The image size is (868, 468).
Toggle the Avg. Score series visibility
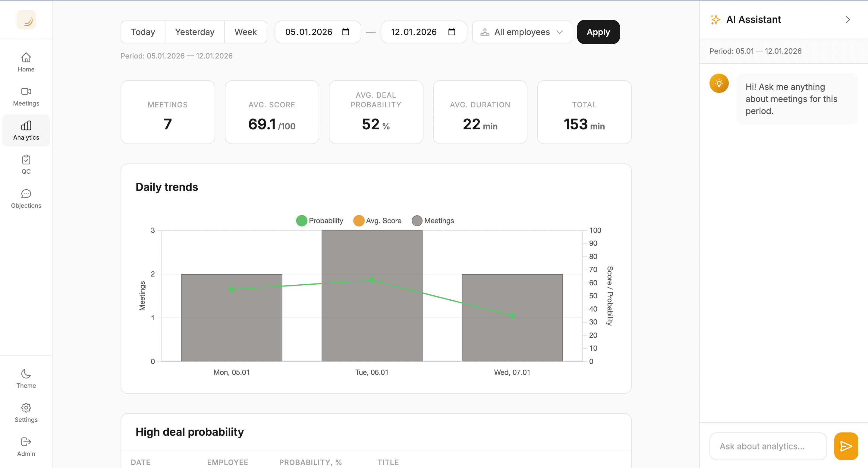[x=377, y=220]
